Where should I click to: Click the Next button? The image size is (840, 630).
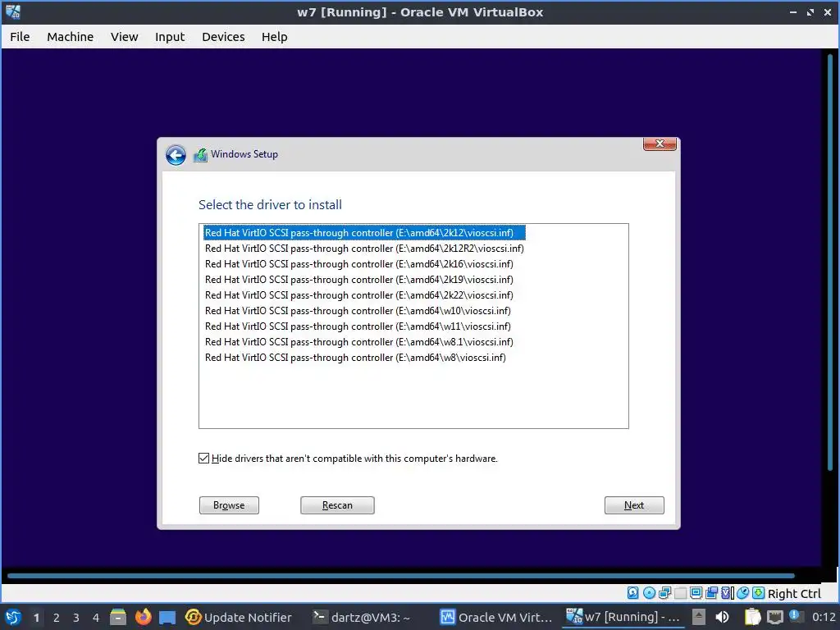pyautogui.click(x=634, y=505)
